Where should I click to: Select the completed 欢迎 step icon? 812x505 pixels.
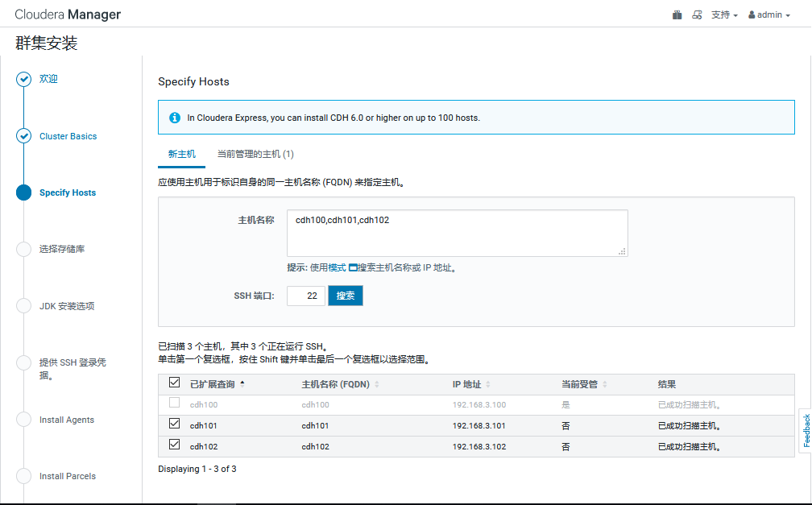[23, 78]
